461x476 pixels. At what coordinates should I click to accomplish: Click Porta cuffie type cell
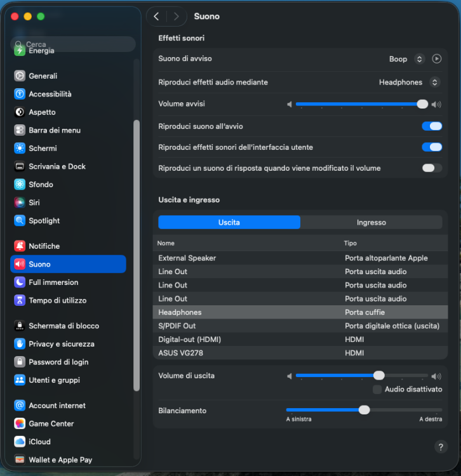364,312
